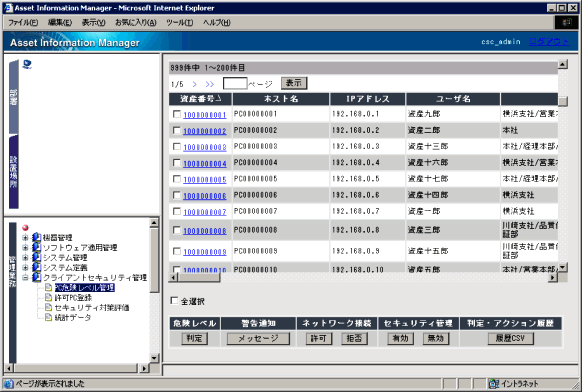Click the computer icon in upper left pane
The width and height of the screenshot is (582, 392).
pyautogui.click(x=27, y=65)
